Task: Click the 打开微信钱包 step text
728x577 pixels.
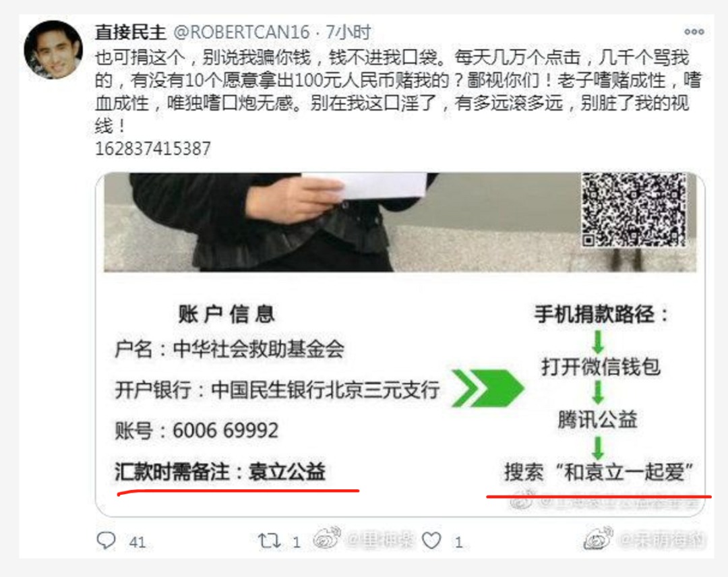Action: click(601, 367)
